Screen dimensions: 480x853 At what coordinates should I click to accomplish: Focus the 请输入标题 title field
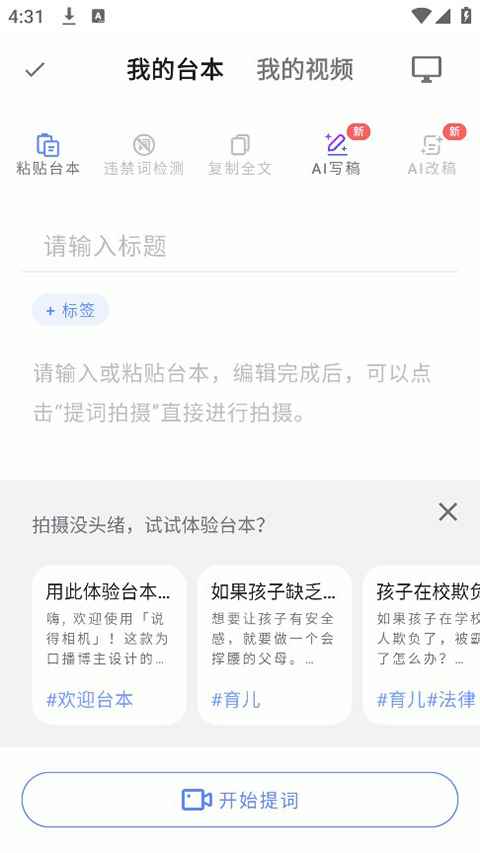point(239,246)
